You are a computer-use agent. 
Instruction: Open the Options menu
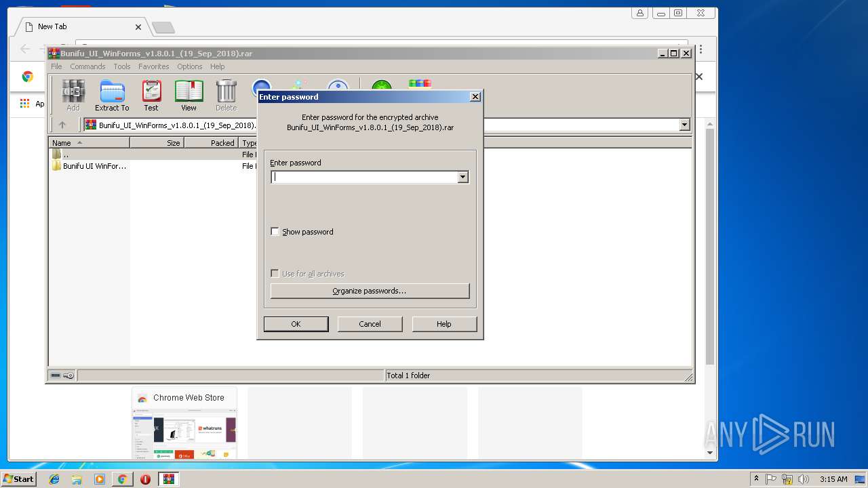tap(190, 66)
